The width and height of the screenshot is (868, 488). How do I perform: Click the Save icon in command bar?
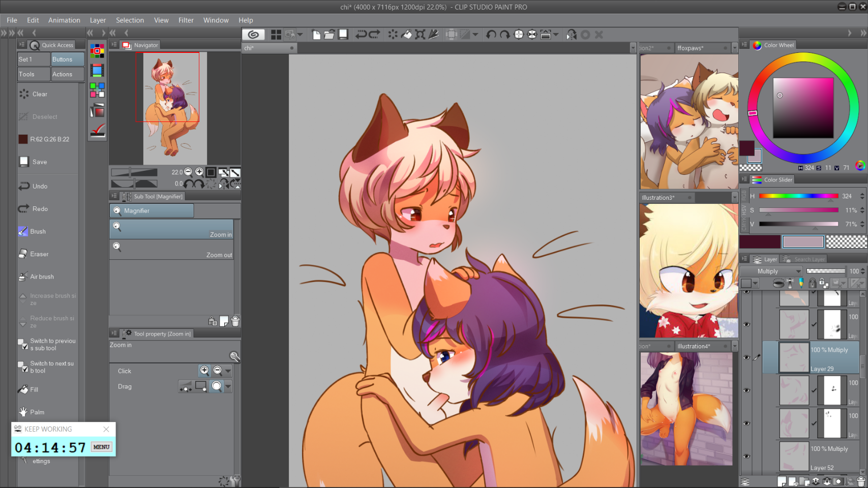[x=343, y=34]
